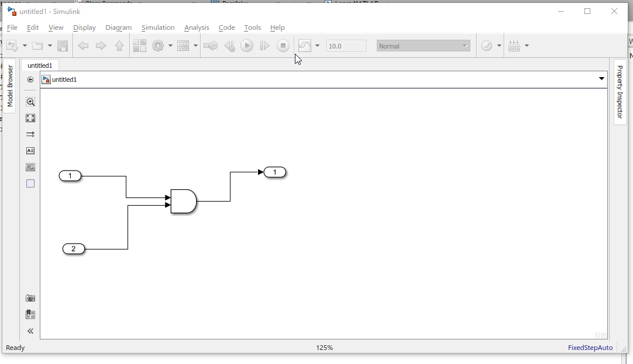
Task: Click the Open folder toolbar icon
Action: pyautogui.click(x=37, y=46)
